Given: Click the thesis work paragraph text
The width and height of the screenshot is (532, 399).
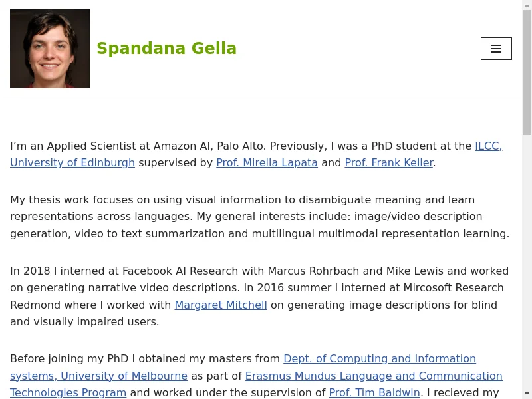Looking at the screenshot, I should coord(260,217).
